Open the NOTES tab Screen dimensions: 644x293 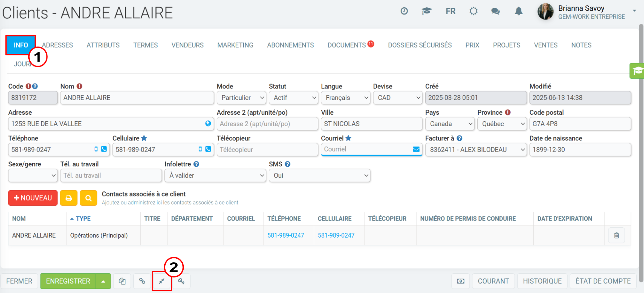point(581,45)
